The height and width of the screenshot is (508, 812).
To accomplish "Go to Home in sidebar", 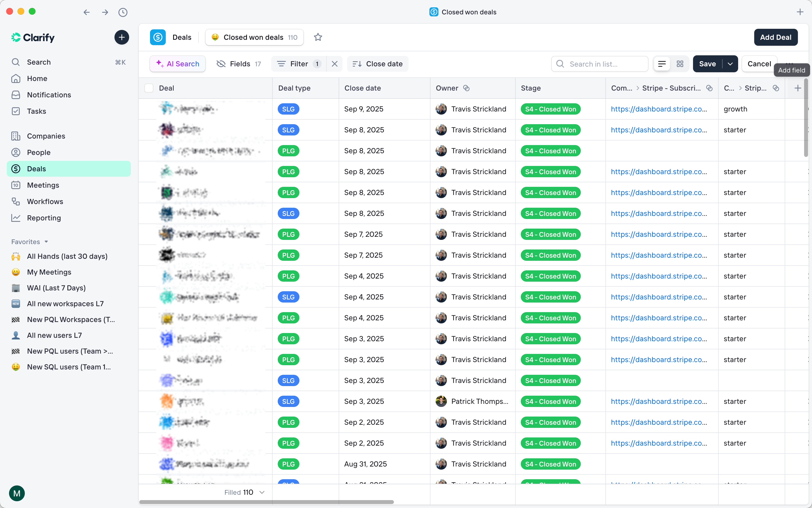I will (69, 79).
